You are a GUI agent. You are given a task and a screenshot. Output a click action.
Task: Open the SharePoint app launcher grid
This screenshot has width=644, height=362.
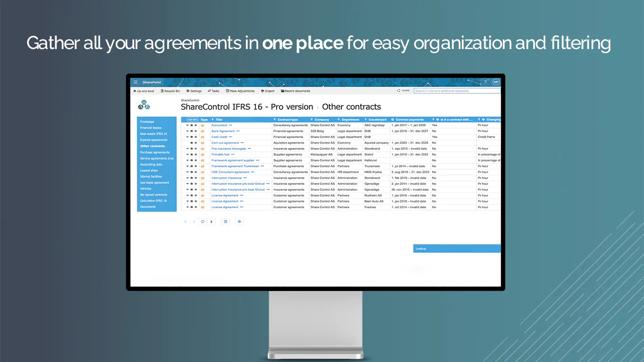coord(135,82)
